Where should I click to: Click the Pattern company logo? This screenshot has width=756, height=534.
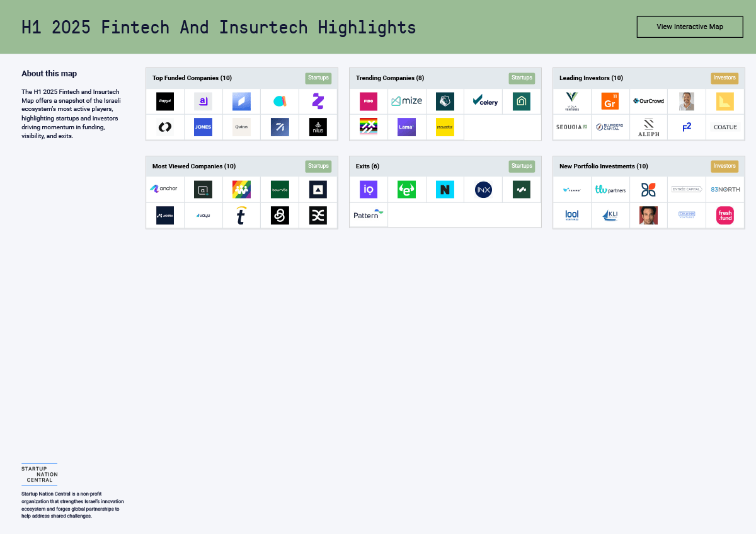369,214
